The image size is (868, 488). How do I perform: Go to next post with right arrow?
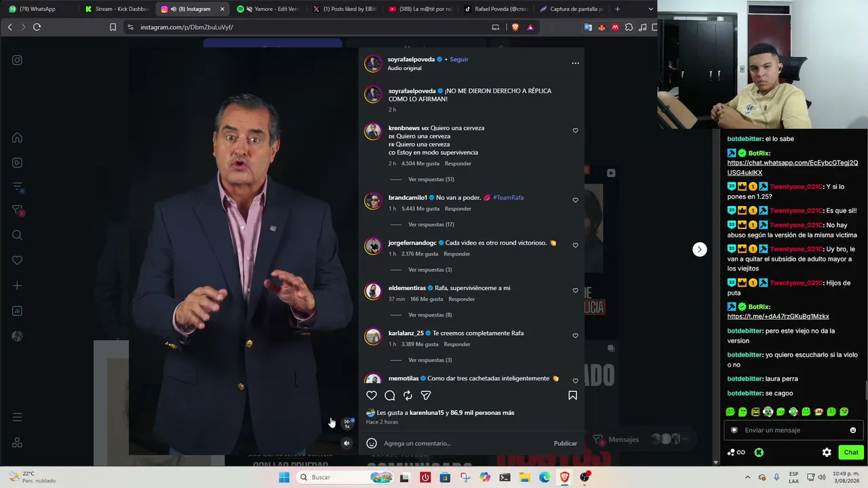699,249
